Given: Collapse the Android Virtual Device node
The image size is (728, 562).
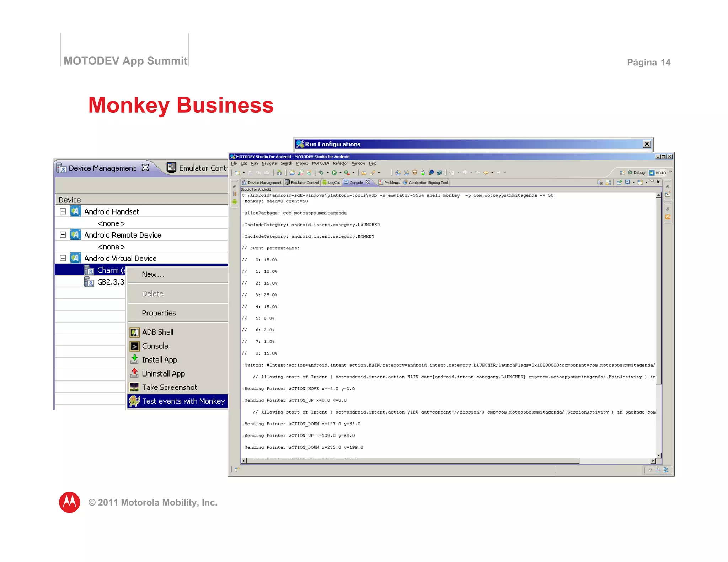Looking at the screenshot, I should pyautogui.click(x=63, y=258).
